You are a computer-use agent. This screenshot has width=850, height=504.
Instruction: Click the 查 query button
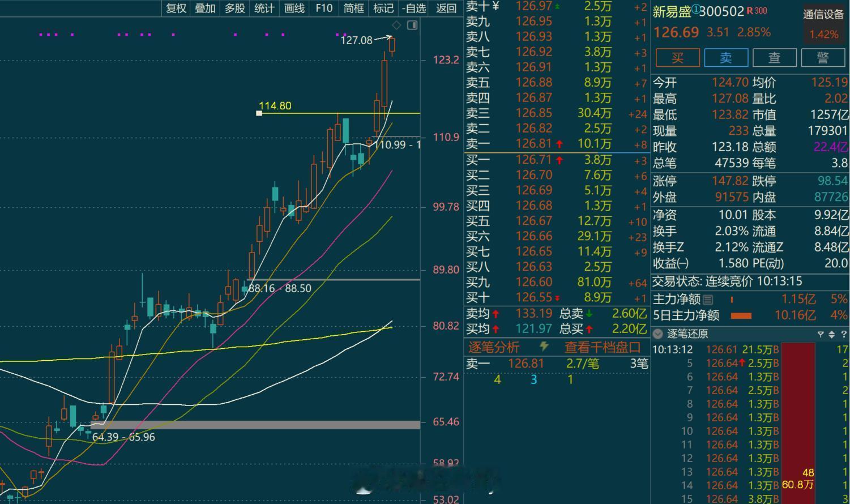point(775,57)
